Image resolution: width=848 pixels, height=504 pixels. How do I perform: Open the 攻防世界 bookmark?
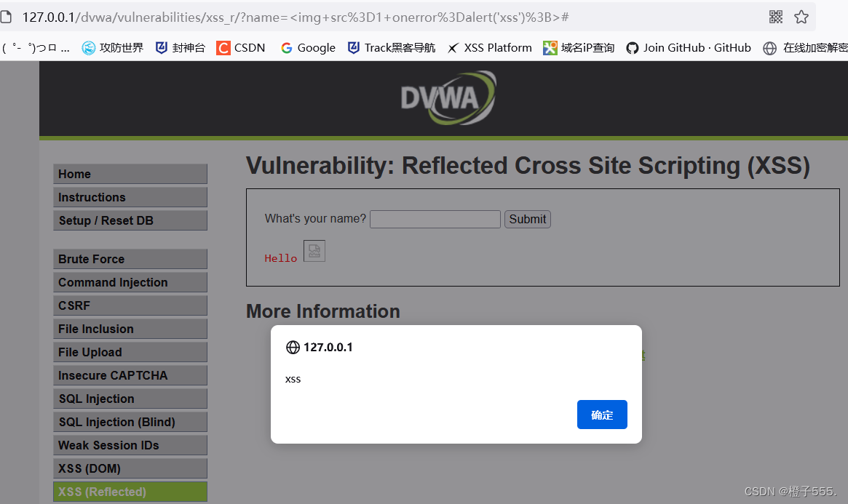[x=113, y=47]
